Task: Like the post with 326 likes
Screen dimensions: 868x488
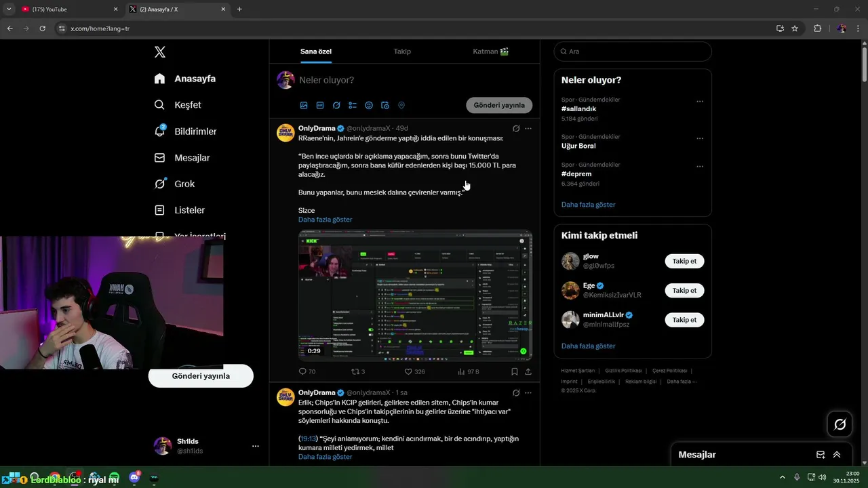Action: click(x=414, y=371)
